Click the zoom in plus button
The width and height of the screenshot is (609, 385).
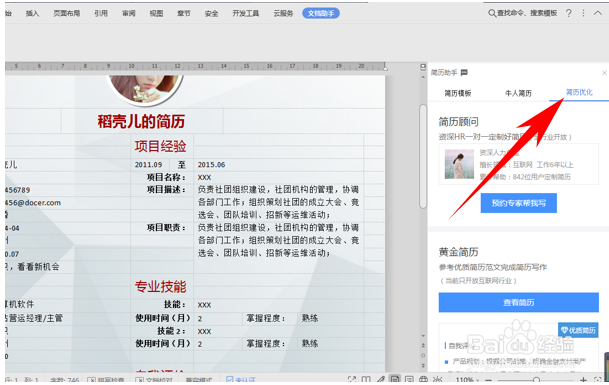583,380
